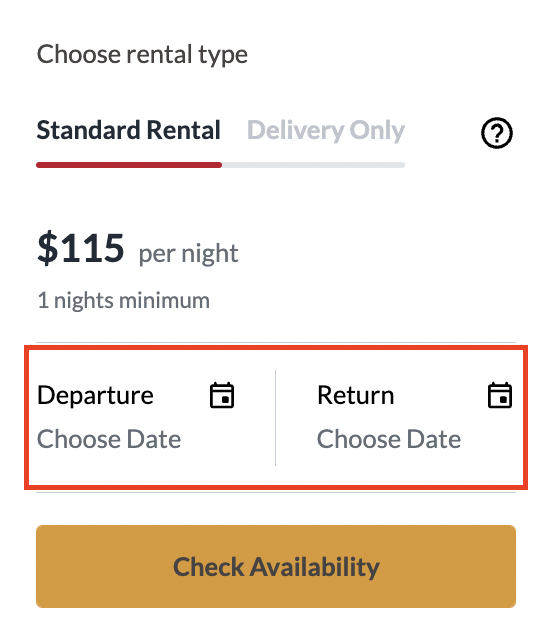Click the Return label
The width and height of the screenshot is (556, 630).
[356, 395]
